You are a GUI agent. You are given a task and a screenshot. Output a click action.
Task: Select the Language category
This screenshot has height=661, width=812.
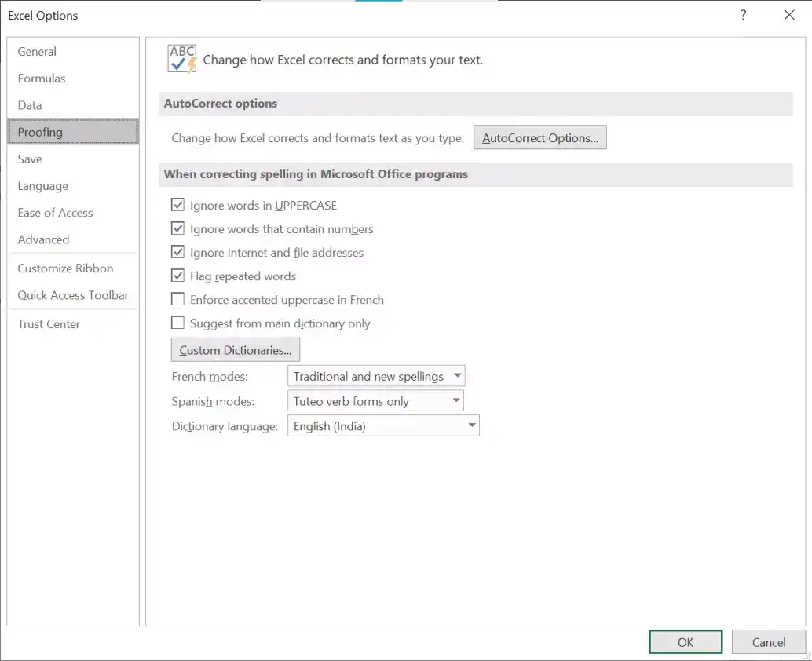73,186
